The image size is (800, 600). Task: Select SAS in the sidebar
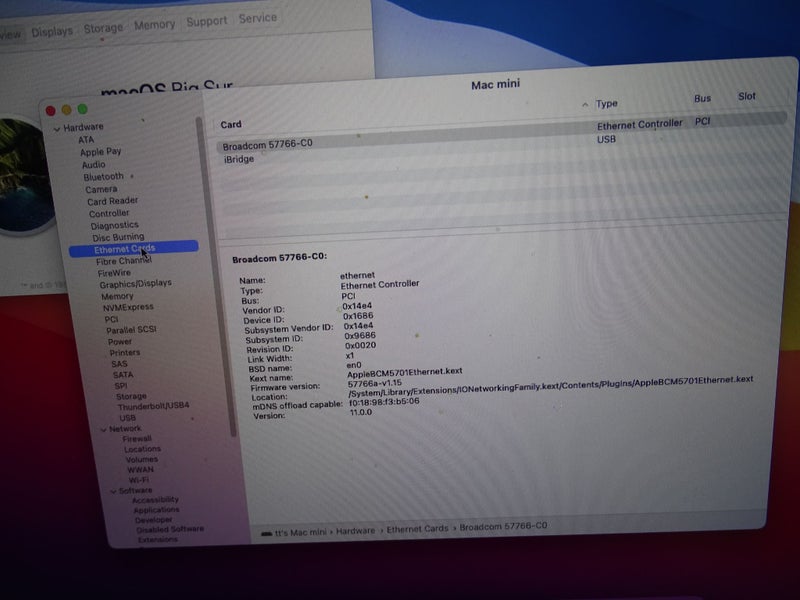pos(119,364)
